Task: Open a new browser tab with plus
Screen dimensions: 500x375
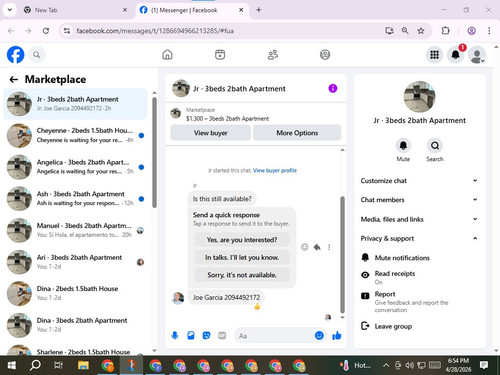Action: [x=259, y=10]
